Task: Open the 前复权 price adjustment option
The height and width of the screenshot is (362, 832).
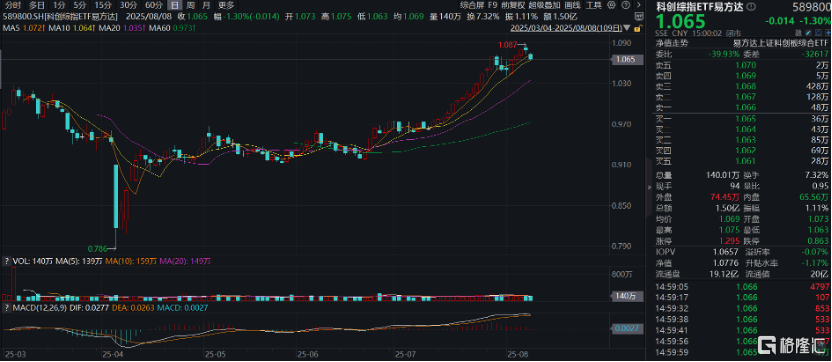Action: tap(514, 5)
